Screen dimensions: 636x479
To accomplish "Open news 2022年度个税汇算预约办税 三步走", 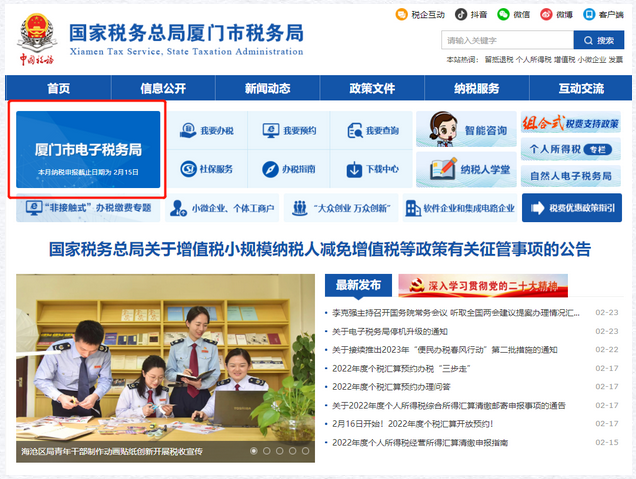I will tap(401, 368).
